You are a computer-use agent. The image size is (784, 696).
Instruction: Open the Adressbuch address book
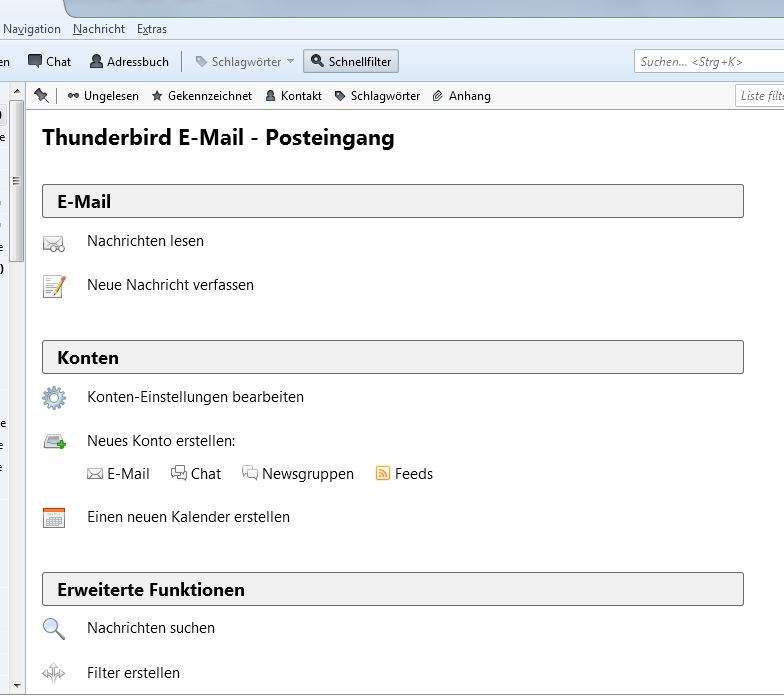[129, 62]
